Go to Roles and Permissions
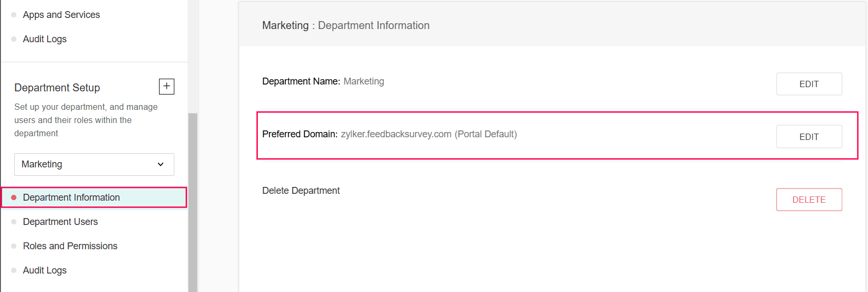 point(70,246)
